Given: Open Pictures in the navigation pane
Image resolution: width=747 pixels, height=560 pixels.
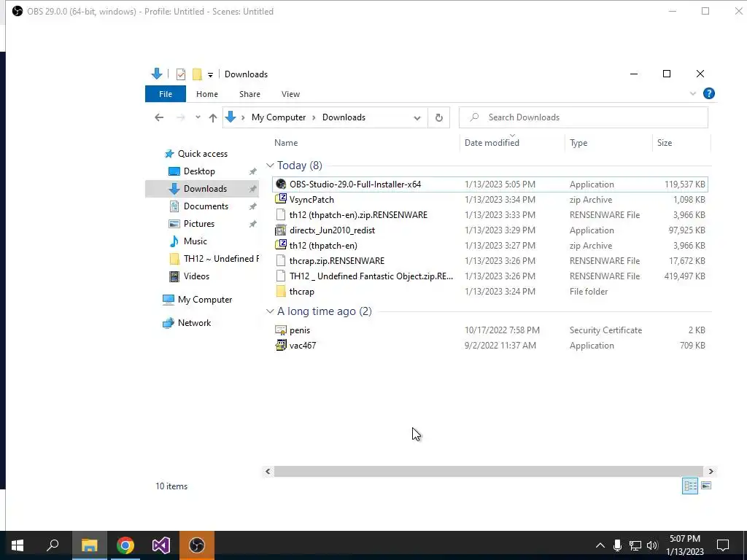Looking at the screenshot, I should 199,224.
